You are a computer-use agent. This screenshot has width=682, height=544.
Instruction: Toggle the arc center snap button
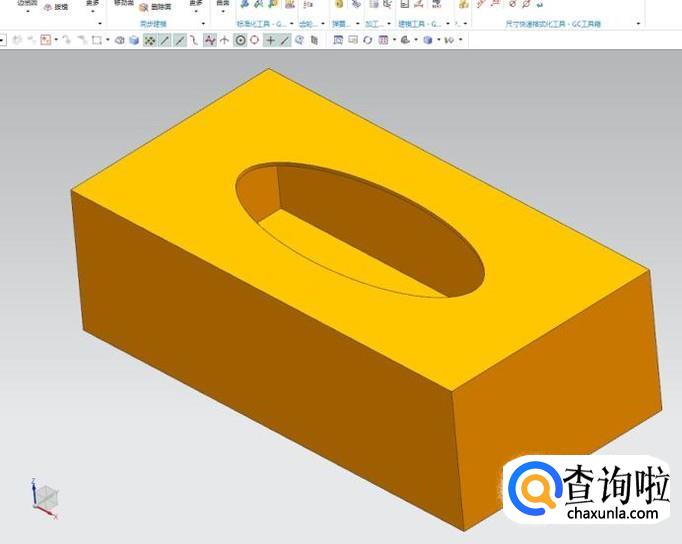240,40
